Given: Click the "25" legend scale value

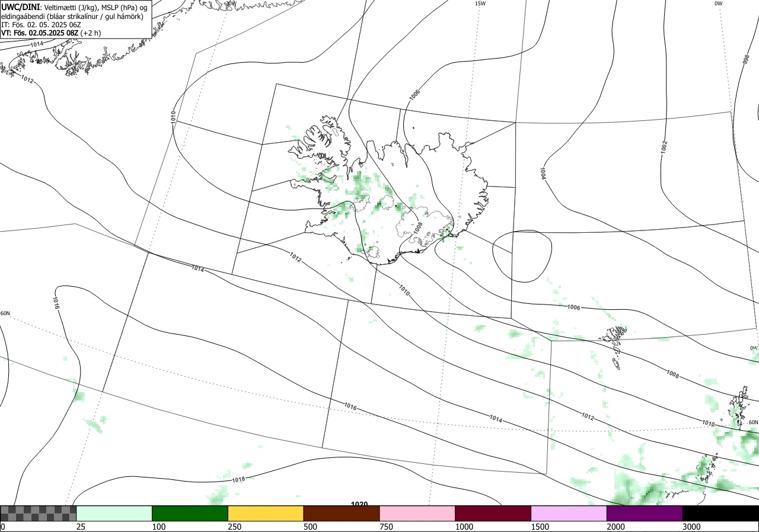Looking at the screenshot, I should pyautogui.click(x=81, y=527).
